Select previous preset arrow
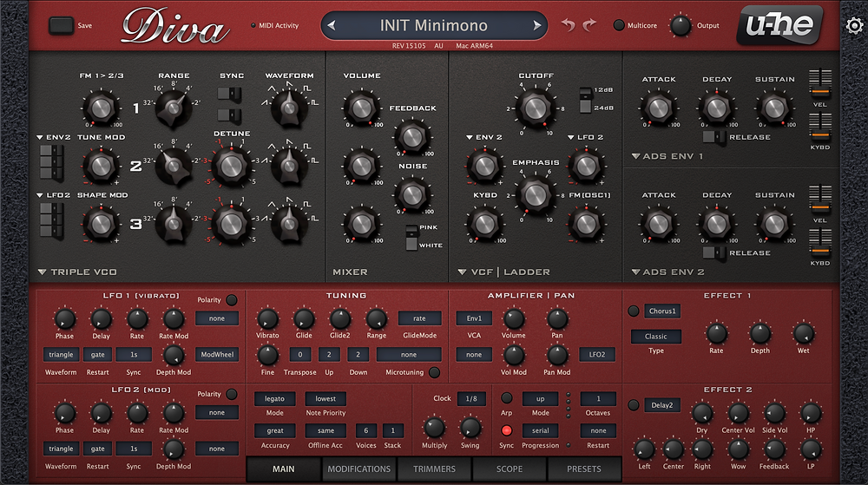 (x=331, y=25)
